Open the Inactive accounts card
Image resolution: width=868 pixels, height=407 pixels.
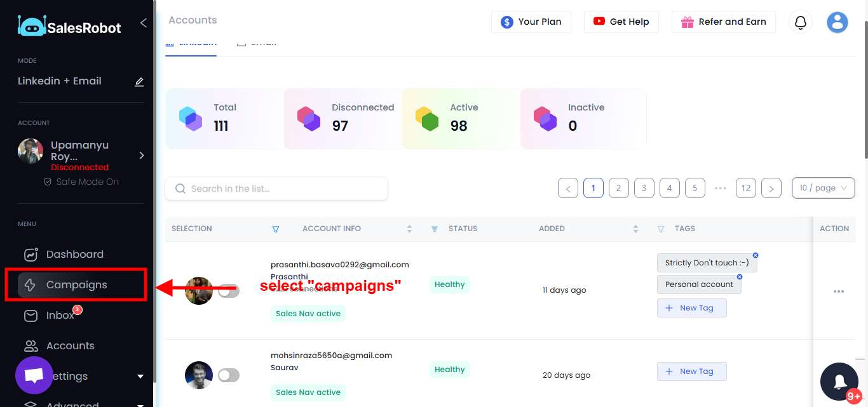pyautogui.click(x=583, y=119)
